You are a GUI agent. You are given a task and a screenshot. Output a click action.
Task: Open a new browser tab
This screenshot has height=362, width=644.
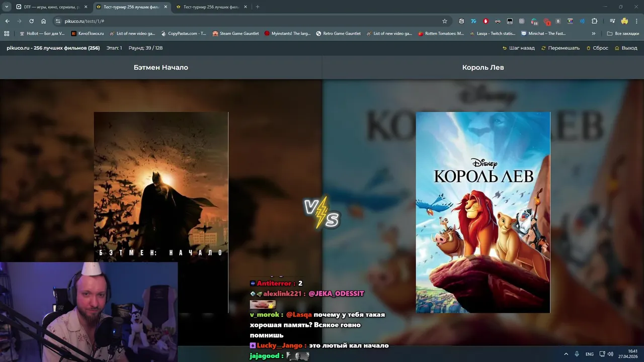[x=258, y=7]
